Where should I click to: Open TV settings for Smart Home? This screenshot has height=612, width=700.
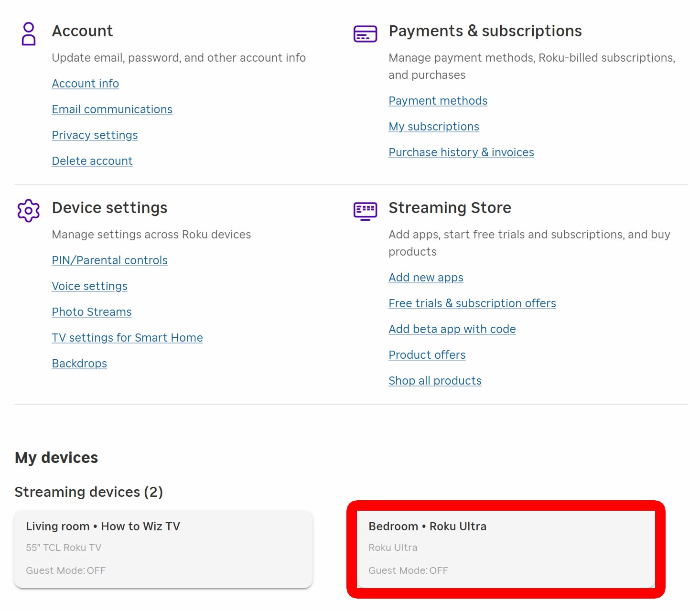pyautogui.click(x=127, y=338)
